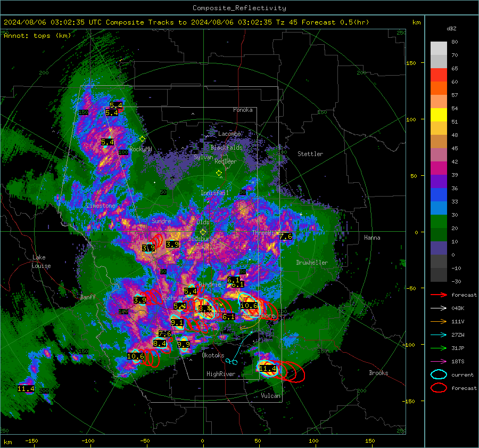Click the 11.4 storm label in southwest corner
The height and width of the screenshot is (448, 479).
(x=26, y=389)
